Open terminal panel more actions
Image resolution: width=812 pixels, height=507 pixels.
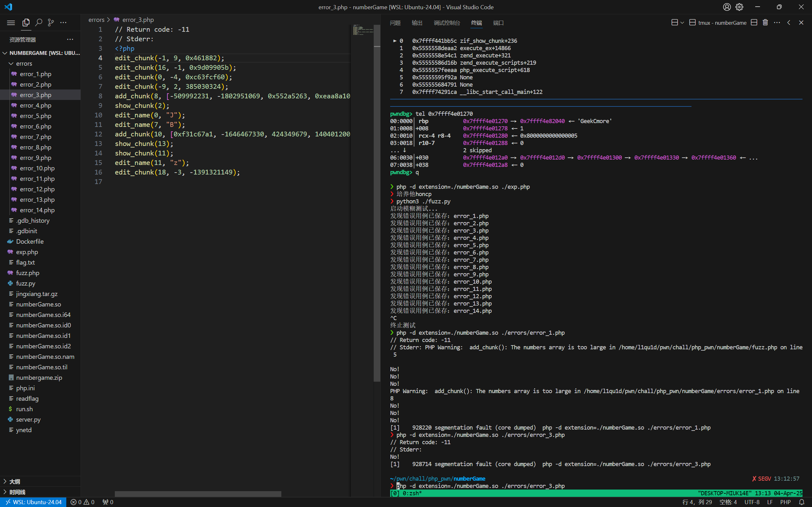pyautogui.click(x=777, y=23)
